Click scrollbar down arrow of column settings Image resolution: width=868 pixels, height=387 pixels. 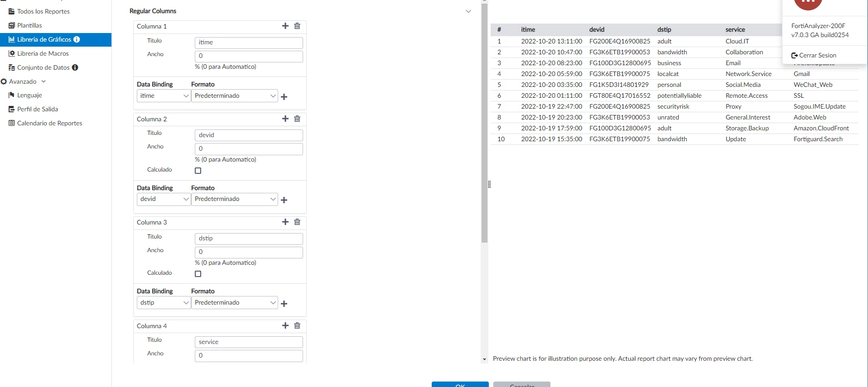pos(484,359)
